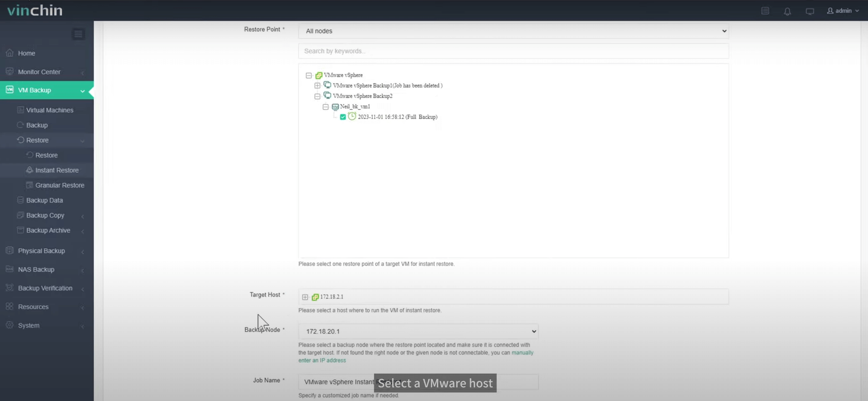Viewport: 868px width, 401px height.
Task: Expand Backup Verification menu
Action: [47, 288]
